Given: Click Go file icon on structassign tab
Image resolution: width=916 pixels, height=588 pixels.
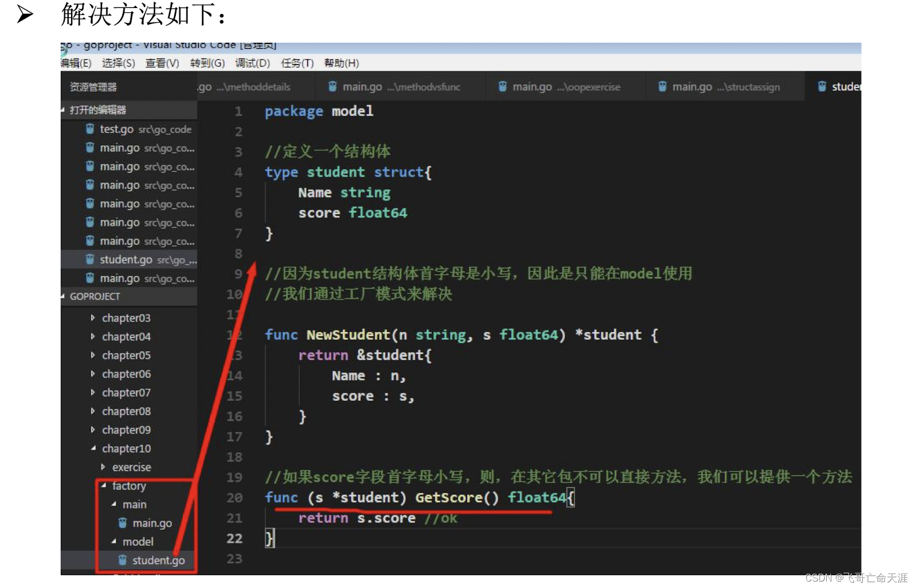Looking at the screenshot, I should [x=662, y=86].
